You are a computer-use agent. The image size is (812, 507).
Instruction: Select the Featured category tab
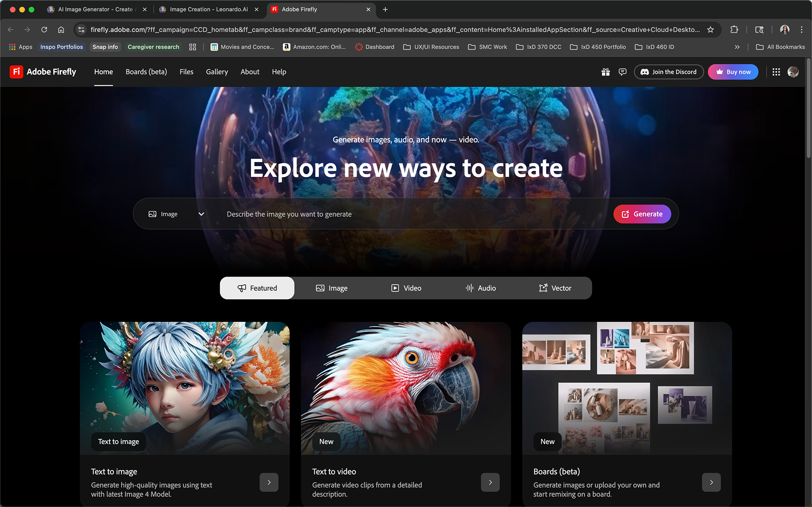pyautogui.click(x=257, y=288)
